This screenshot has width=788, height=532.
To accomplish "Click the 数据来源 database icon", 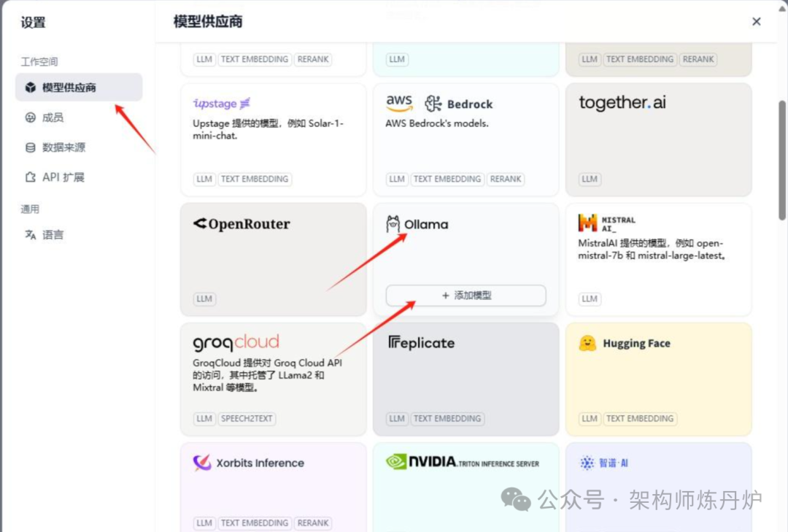I will point(31,147).
